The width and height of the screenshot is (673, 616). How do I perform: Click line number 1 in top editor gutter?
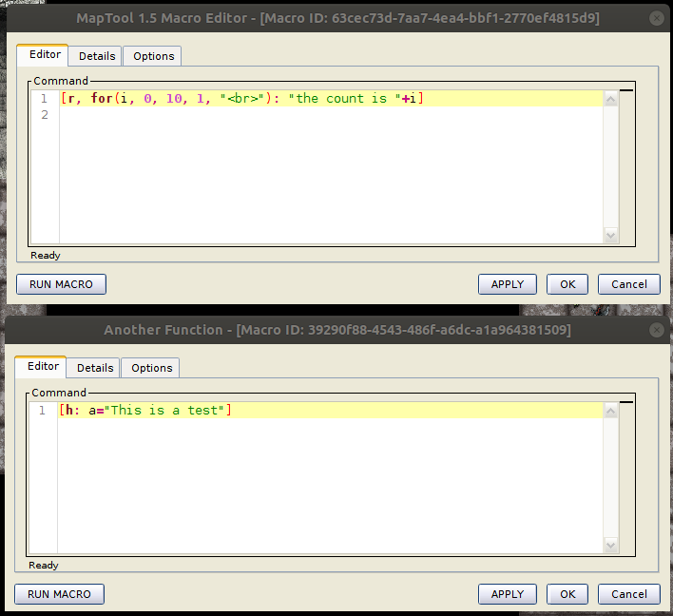click(x=45, y=99)
